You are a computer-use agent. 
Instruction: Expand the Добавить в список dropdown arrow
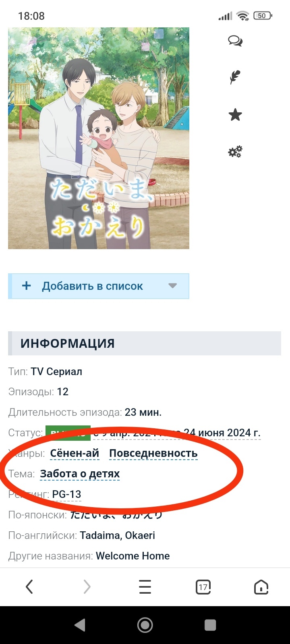pos(172,286)
